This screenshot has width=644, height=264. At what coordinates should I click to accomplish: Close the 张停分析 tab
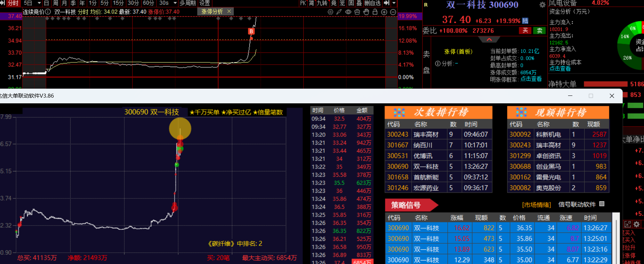coord(229,11)
